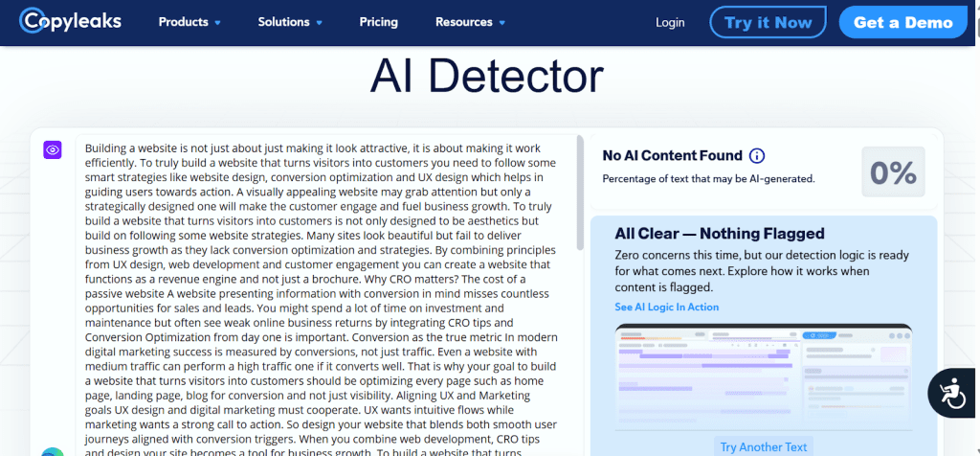Click the Try Another Text button

763,446
